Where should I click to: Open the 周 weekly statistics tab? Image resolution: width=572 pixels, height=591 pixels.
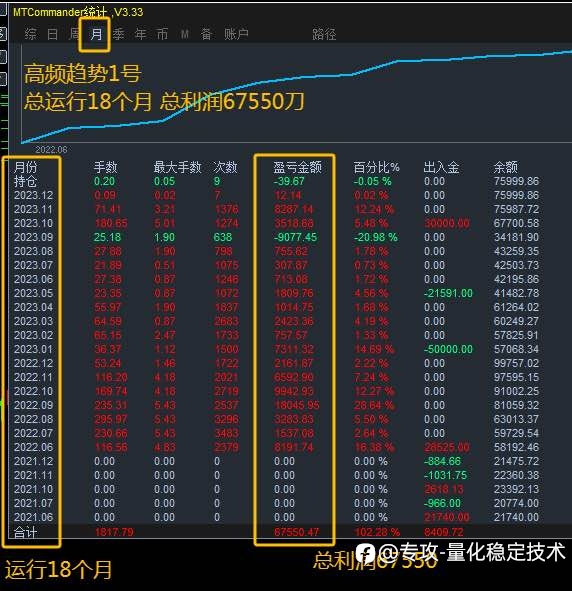point(74,34)
